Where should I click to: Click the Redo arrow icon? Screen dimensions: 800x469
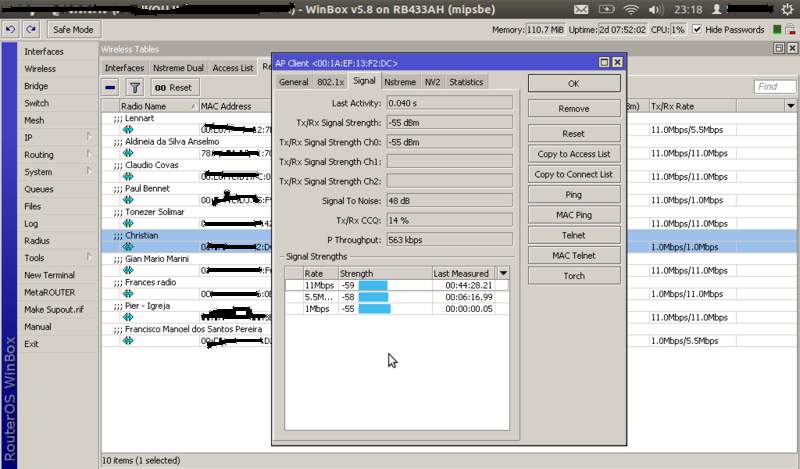[32, 30]
